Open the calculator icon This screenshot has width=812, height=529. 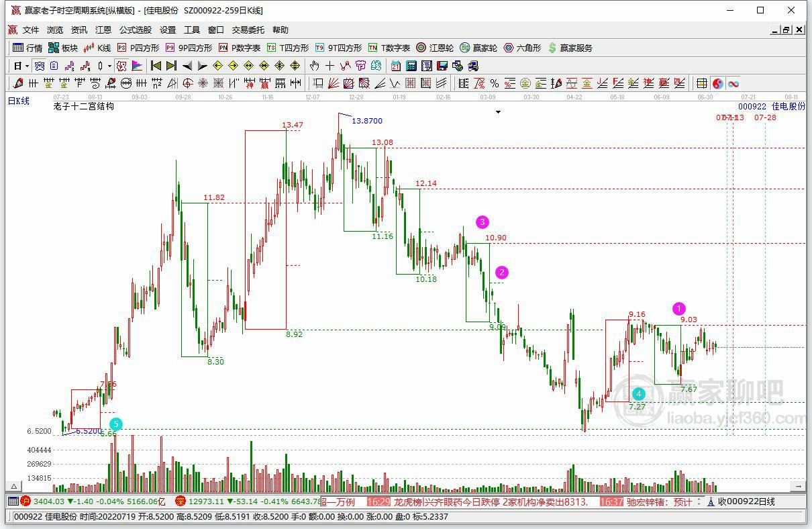point(411,66)
